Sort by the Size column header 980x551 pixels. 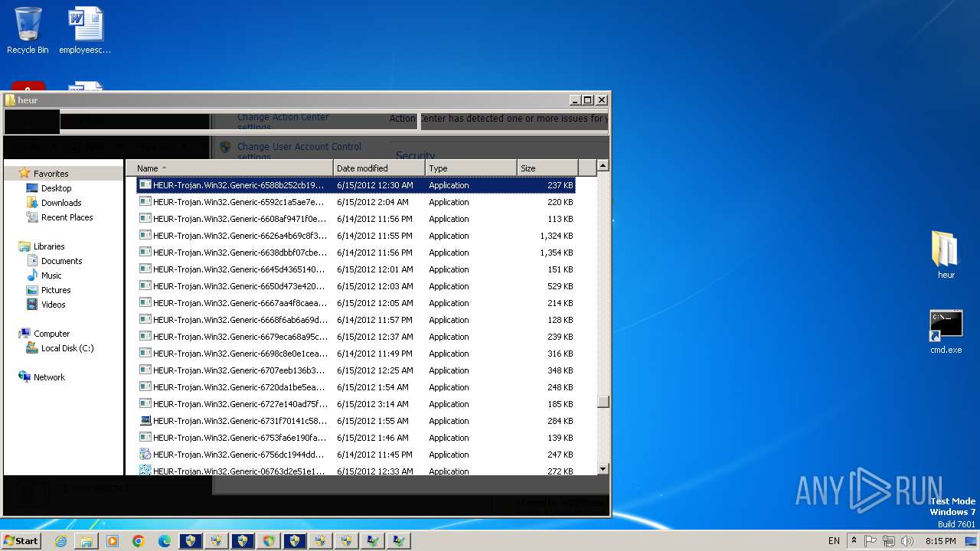click(547, 168)
